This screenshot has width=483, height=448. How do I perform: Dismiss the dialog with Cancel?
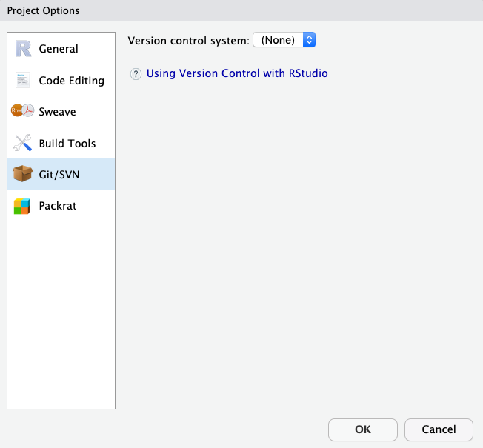coord(439,429)
